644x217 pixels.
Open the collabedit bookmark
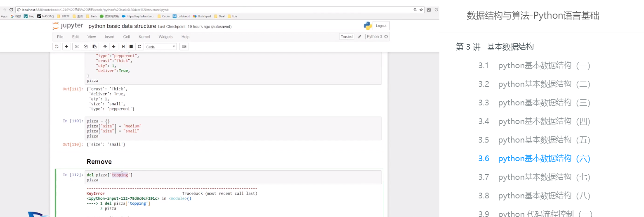[x=182, y=16]
